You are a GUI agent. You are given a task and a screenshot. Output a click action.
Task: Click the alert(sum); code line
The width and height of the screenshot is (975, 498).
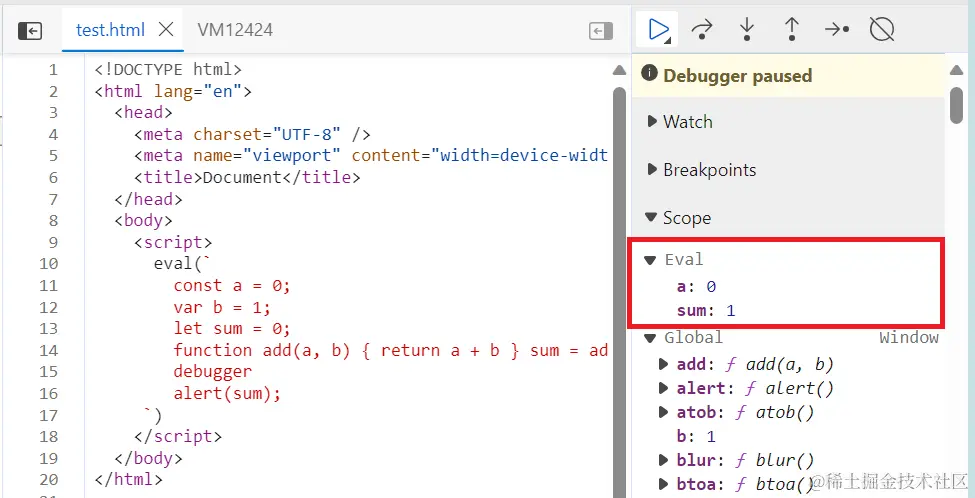[228, 394]
